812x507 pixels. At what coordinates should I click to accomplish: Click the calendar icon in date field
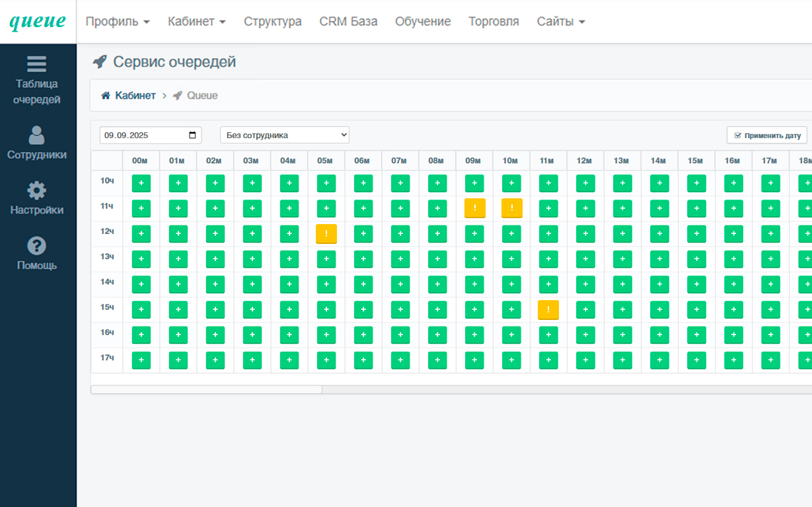point(192,136)
